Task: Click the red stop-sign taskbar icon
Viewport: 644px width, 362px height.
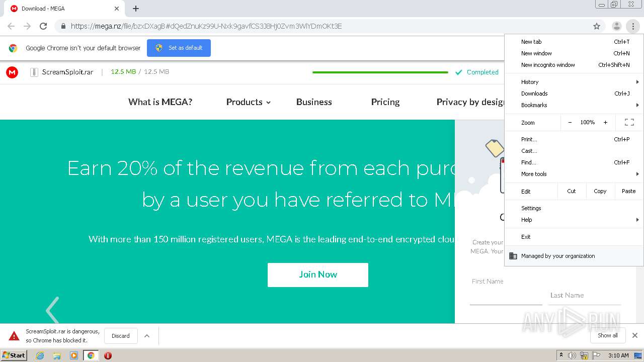Action: coord(108,355)
